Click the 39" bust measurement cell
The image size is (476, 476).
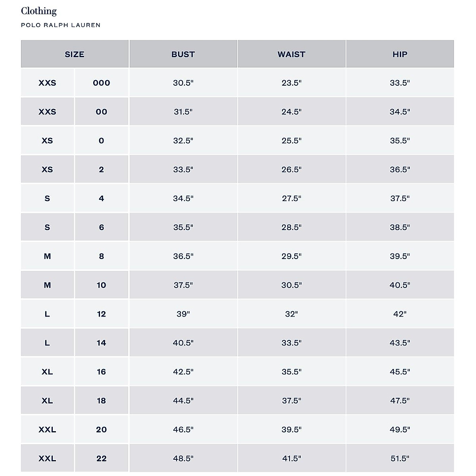(x=183, y=314)
